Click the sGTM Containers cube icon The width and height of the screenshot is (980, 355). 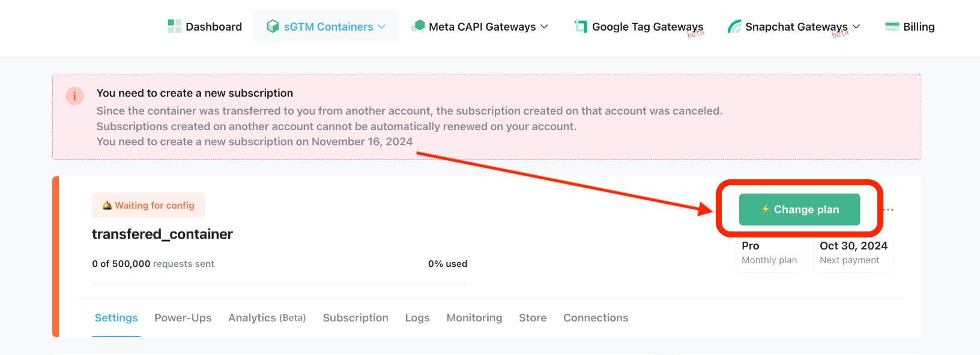[273, 26]
